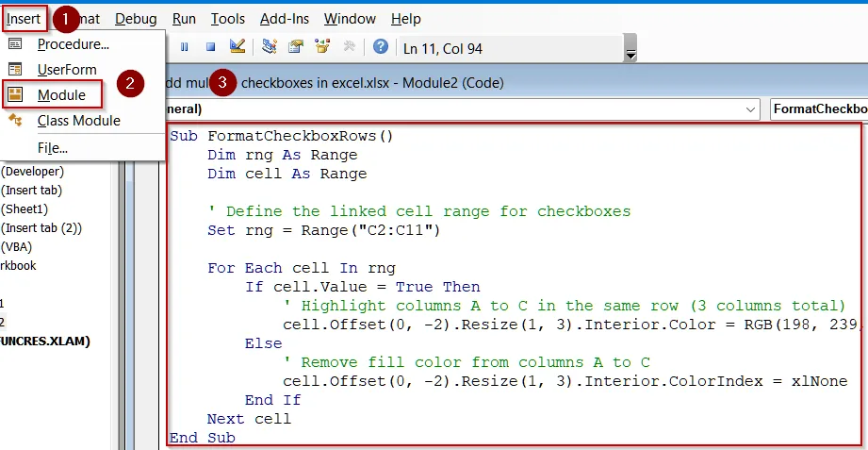Open the FormatCheckbo... procedure dropdown
The image size is (868, 450).
pyautogui.click(x=819, y=109)
